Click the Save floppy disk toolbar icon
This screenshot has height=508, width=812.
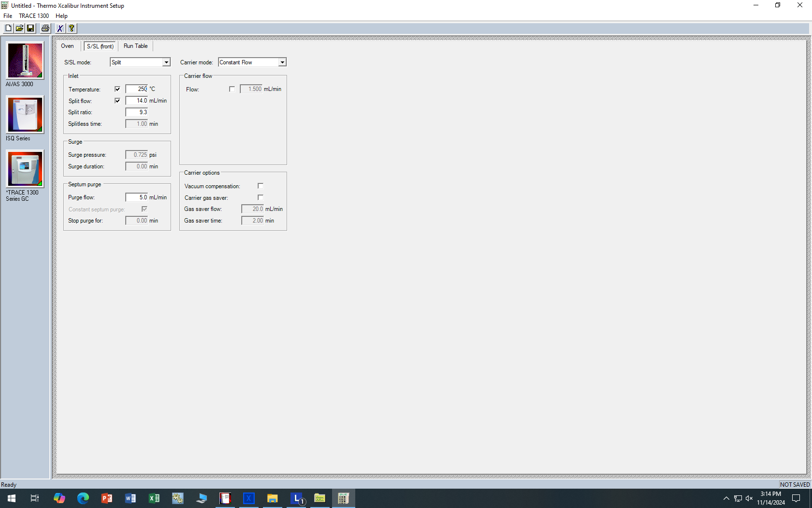click(x=30, y=29)
